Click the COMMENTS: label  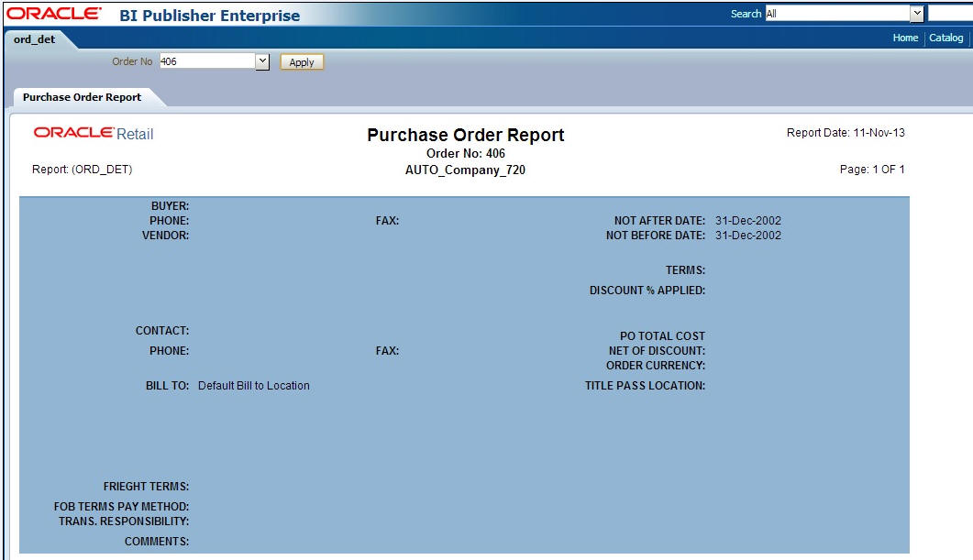(157, 542)
